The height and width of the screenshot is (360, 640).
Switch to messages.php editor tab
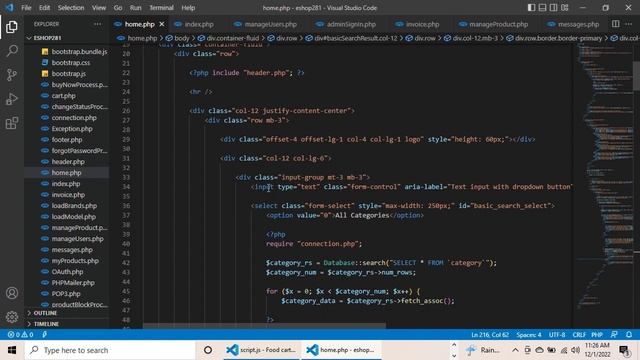click(578, 24)
